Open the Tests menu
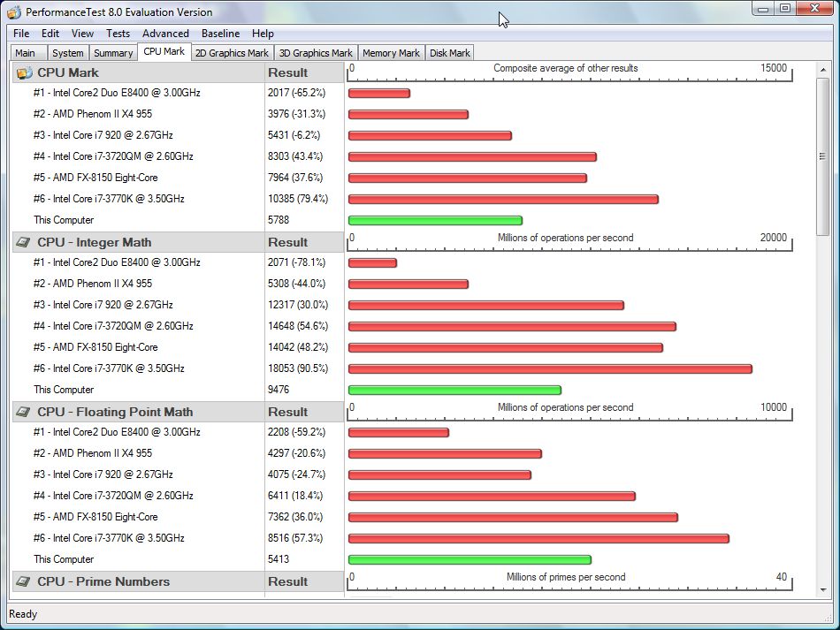The image size is (840, 630). coord(118,34)
